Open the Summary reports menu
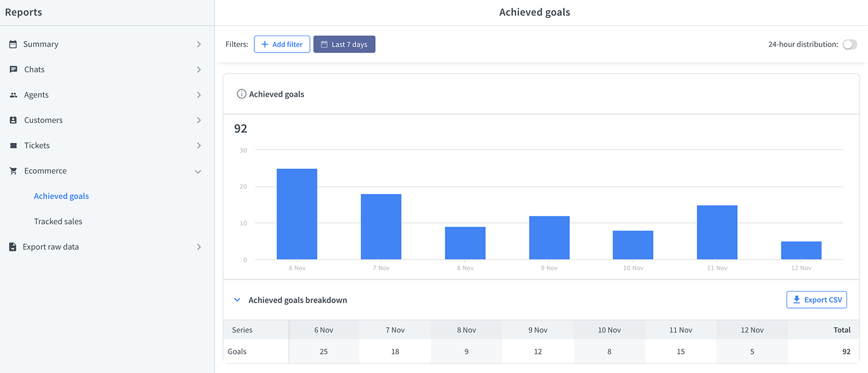Screen dimensions: 868x373 point(107,44)
